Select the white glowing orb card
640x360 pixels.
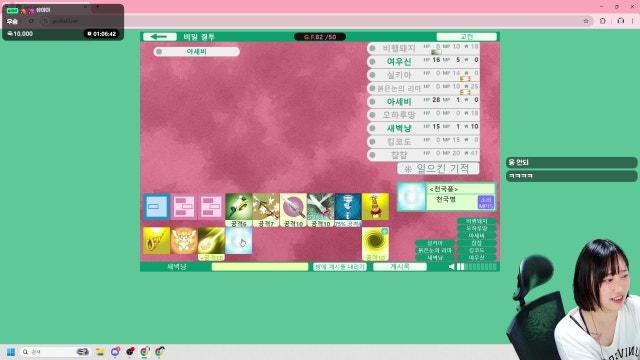pyautogui.click(x=238, y=241)
